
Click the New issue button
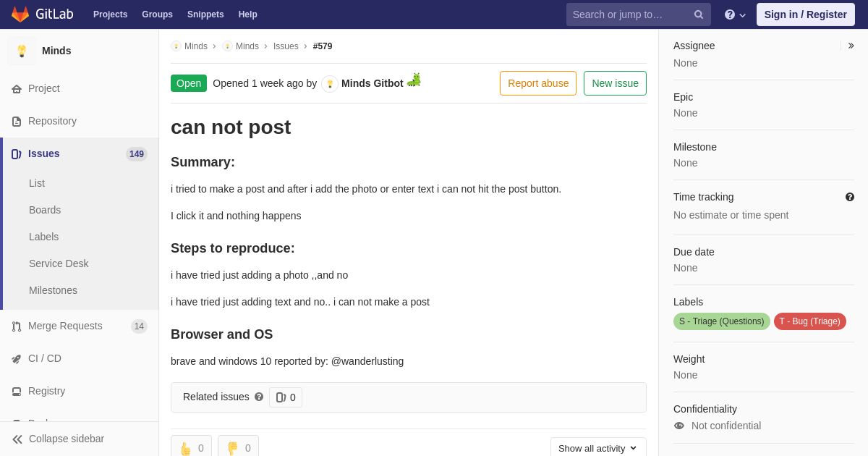pos(615,83)
